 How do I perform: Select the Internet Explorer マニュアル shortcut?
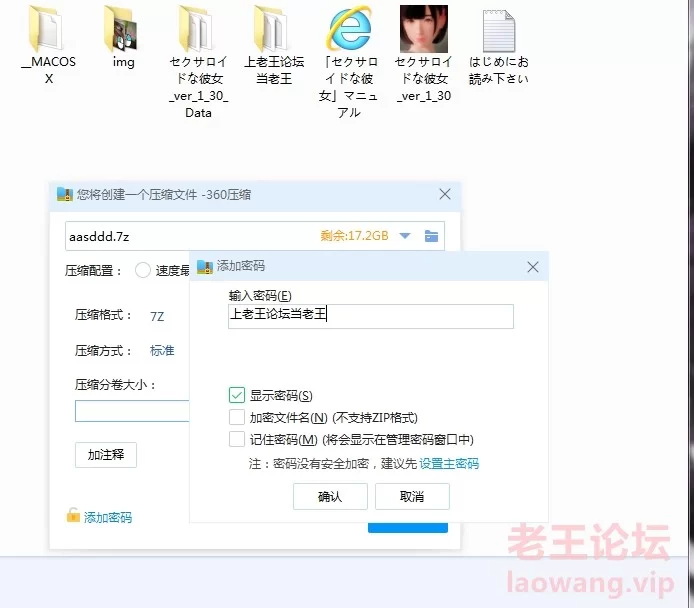348,29
